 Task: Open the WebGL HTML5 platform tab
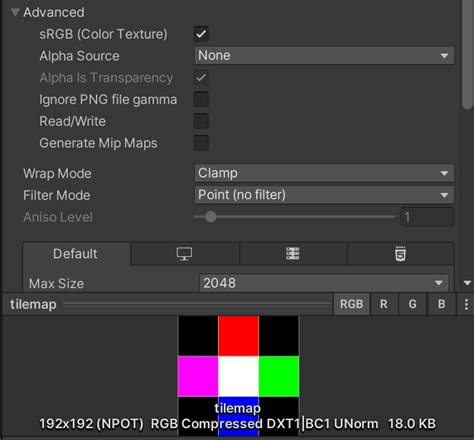400,254
